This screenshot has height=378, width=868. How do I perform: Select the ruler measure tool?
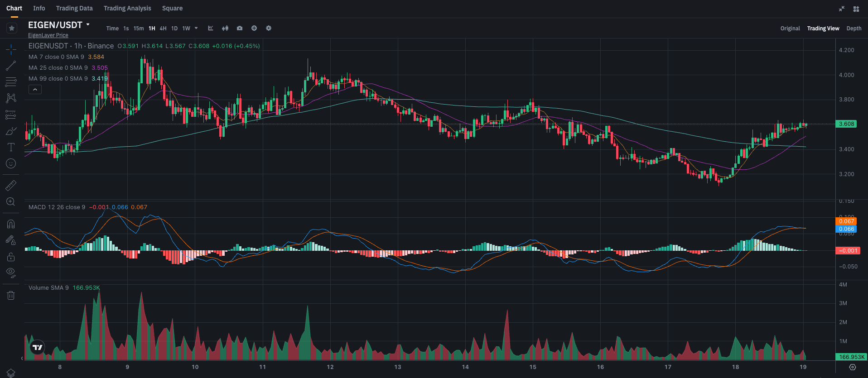11,185
